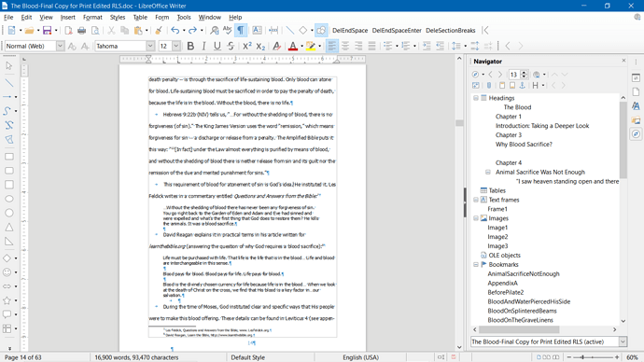
Task: Click the Clone Formatting paintbrush icon
Action: point(159,31)
